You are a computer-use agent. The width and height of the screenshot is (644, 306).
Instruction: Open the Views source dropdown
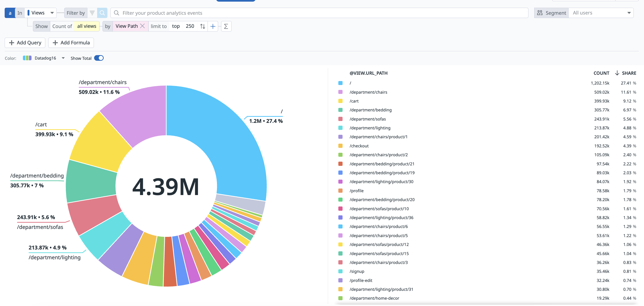tap(40, 13)
